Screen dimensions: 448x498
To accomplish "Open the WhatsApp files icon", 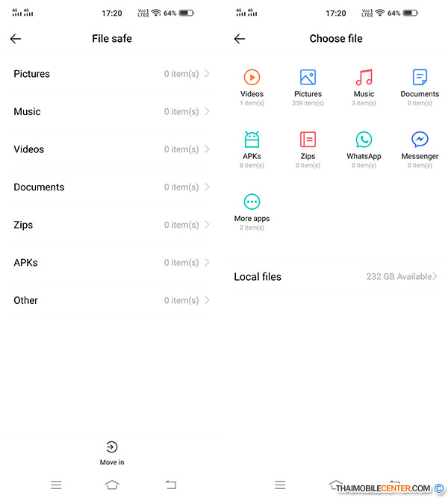I will (x=364, y=140).
